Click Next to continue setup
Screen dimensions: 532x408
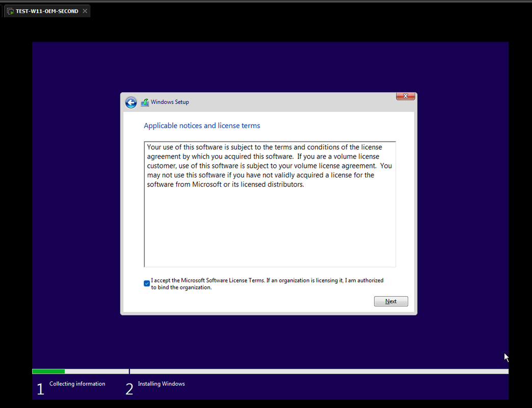click(x=391, y=301)
